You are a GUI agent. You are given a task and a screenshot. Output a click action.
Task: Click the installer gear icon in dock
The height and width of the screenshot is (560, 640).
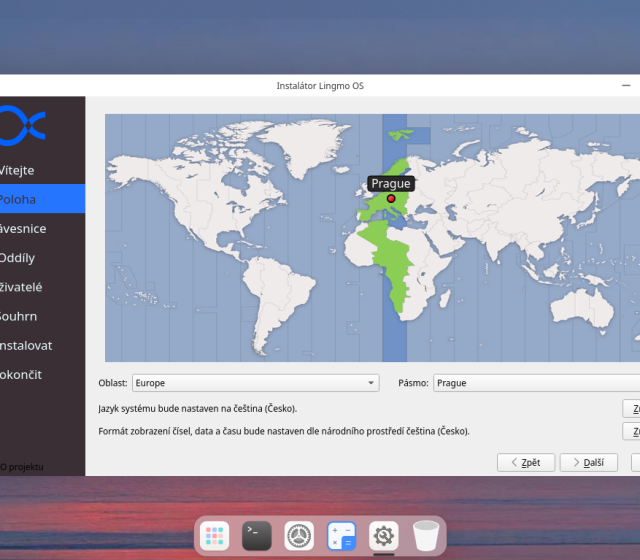point(384,536)
